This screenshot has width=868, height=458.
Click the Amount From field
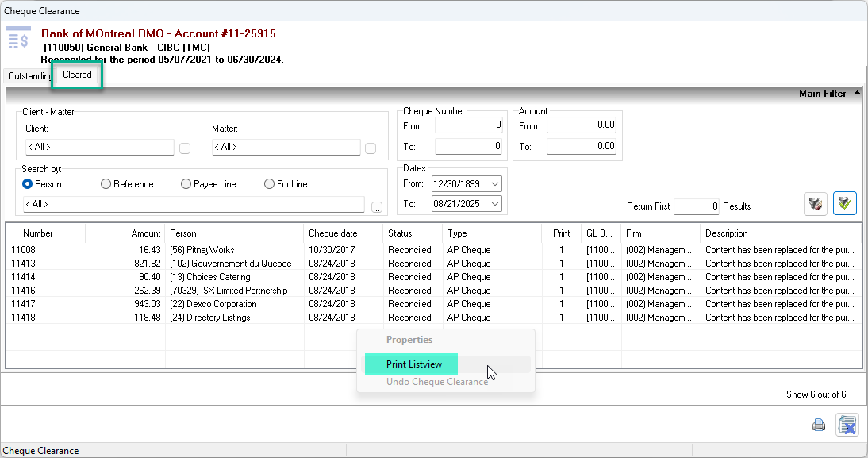pos(582,125)
